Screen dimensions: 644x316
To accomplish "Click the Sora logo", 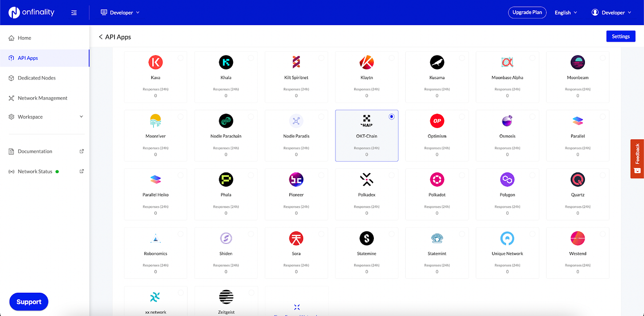I will tap(296, 239).
